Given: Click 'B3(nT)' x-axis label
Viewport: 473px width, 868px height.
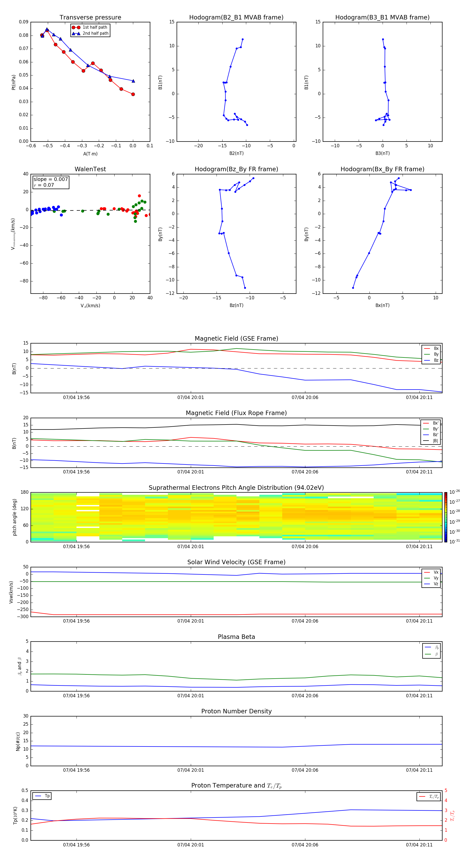Looking at the screenshot, I should [x=382, y=154].
